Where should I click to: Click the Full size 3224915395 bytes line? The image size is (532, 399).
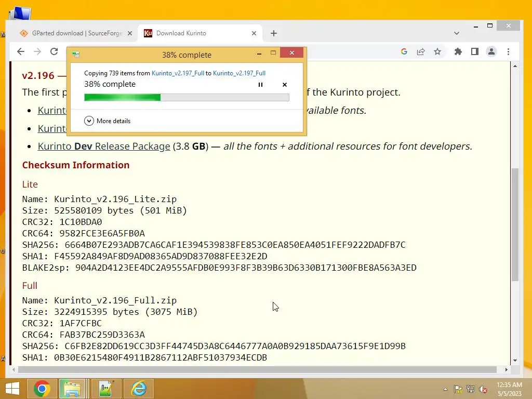coord(110,312)
